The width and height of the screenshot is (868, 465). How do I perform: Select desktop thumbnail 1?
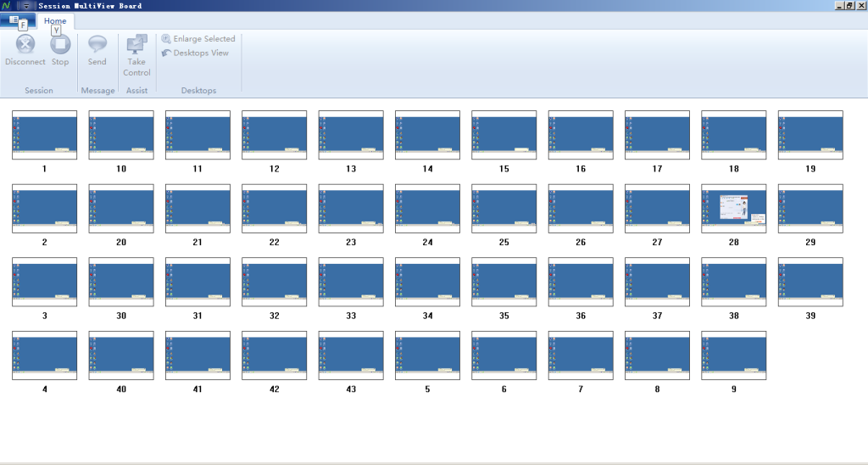(44, 134)
